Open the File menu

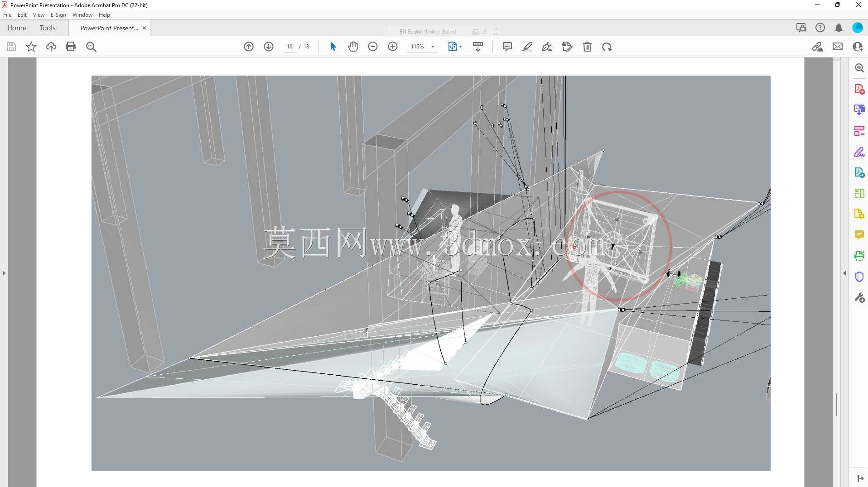point(7,15)
